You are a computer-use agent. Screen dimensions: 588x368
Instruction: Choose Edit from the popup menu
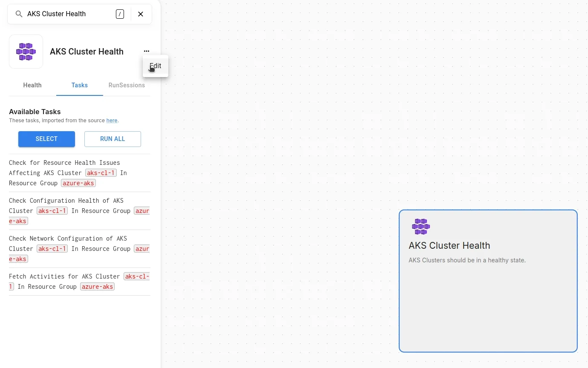click(156, 66)
